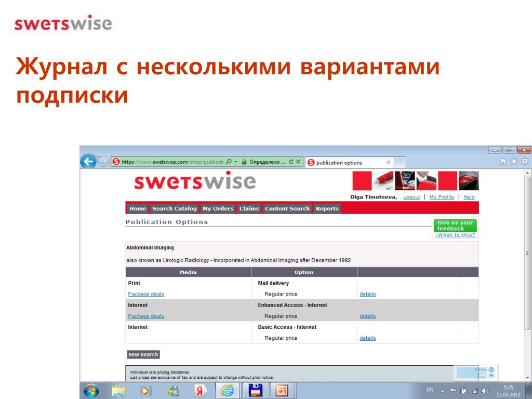Stop loading using the address bar X
The image size is (532, 399).
[x=298, y=162]
